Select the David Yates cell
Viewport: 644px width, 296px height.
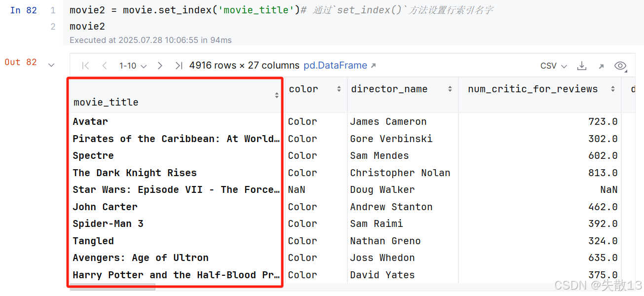[382, 275]
